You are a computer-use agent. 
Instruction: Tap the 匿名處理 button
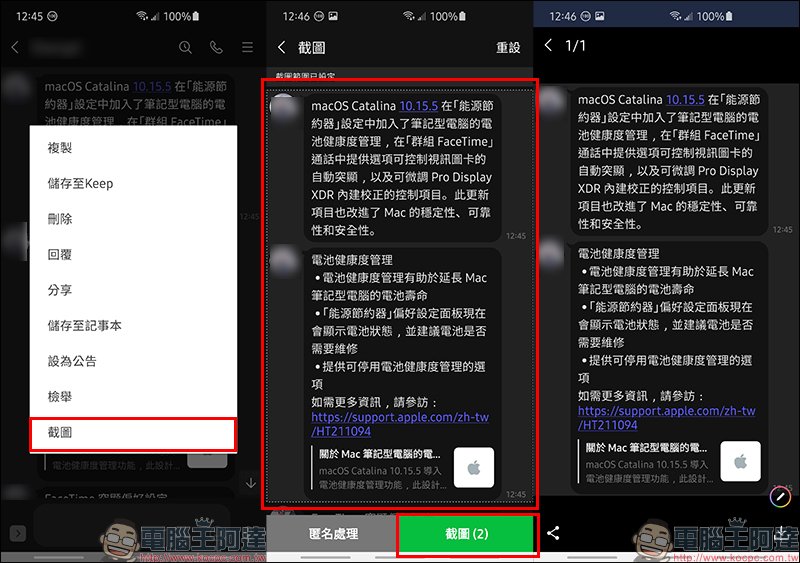click(x=333, y=534)
